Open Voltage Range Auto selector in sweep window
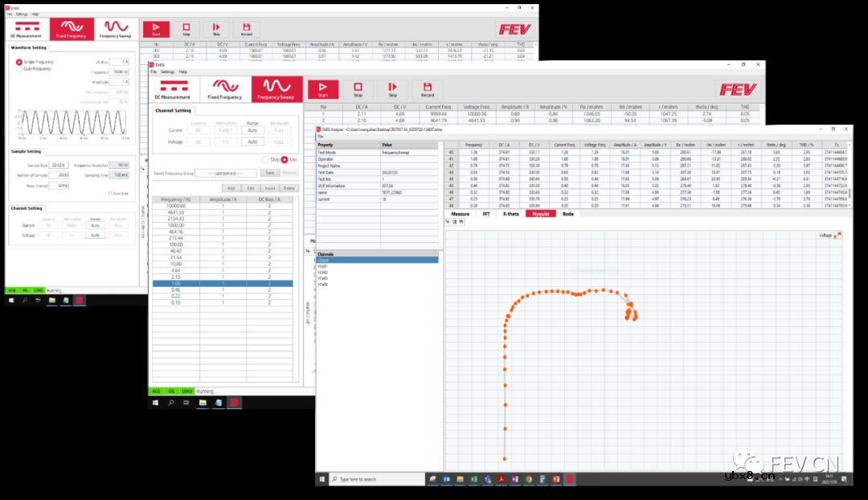The image size is (868, 500). 252,141
